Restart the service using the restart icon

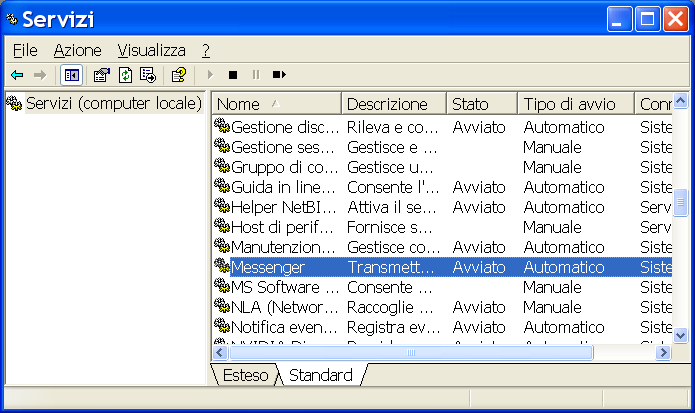(x=279, y=74)
